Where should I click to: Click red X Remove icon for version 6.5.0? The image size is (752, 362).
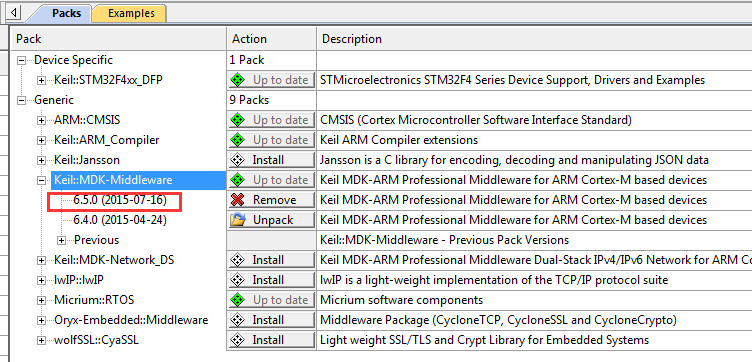[x=237, y=200]
